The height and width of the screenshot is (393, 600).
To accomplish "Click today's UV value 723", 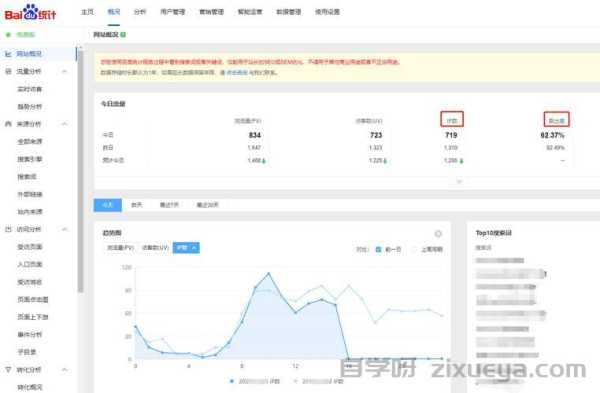I will (376, 135).
